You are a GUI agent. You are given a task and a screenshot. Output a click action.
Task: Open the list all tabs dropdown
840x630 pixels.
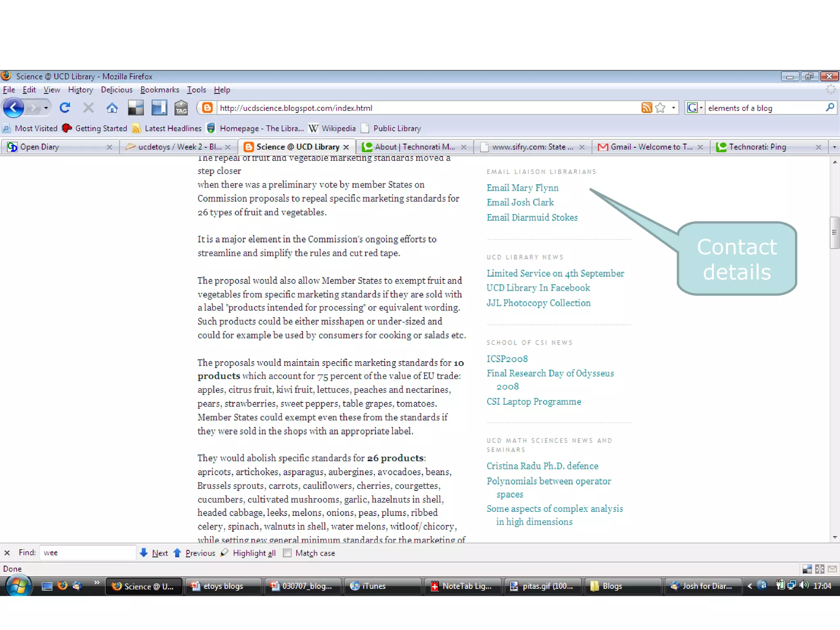(x=834, y=147)
